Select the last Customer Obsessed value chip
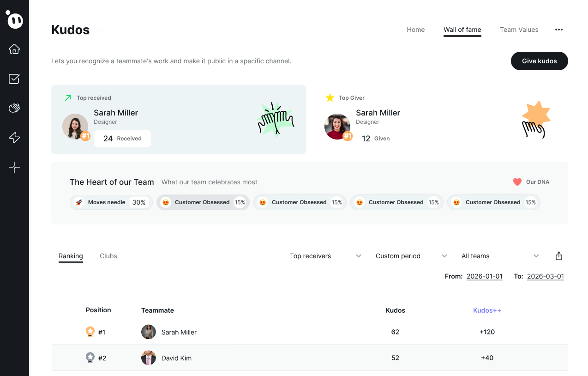This screenshot has height=376, width=588. (x=493, y=202)
